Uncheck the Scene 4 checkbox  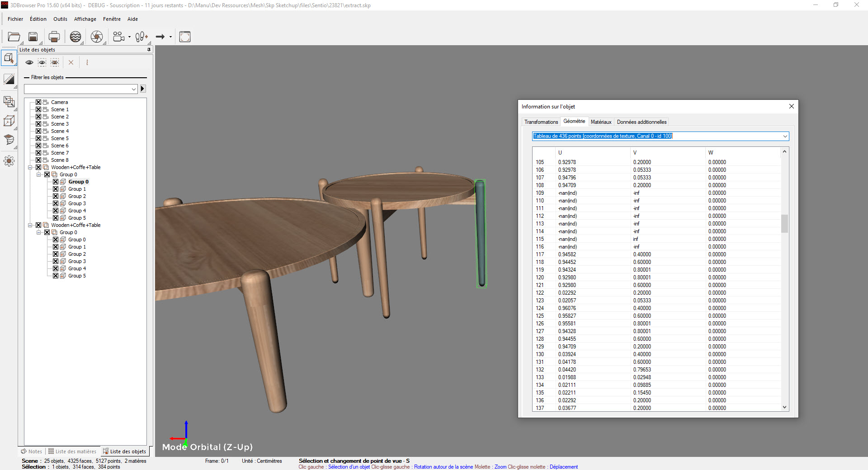[x=38, y=131]
